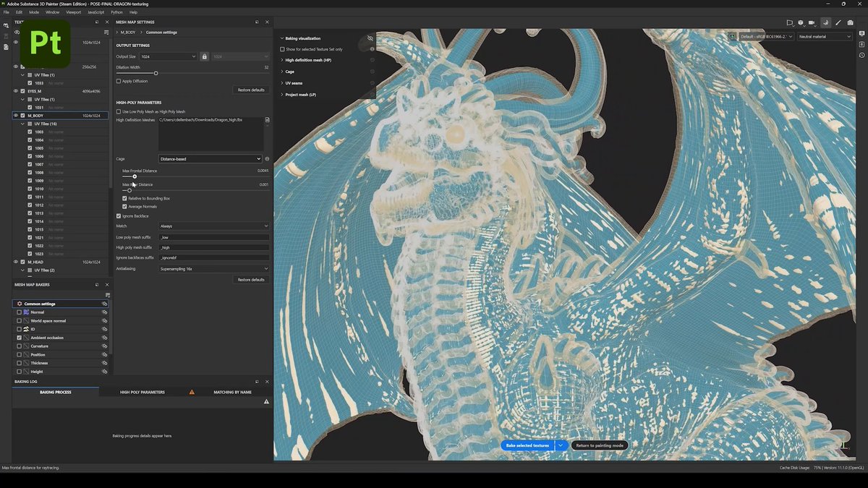Open the Python menu

pyautogui.click(x=116, y=12)
